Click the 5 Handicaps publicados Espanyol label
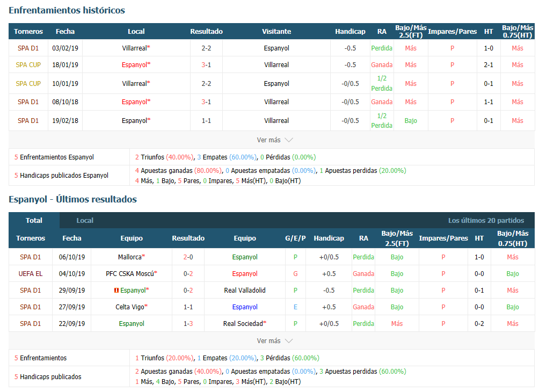Image resolution: width=539 pixels, height=392 pixels. pyautogui.click(x=61, y=176)
